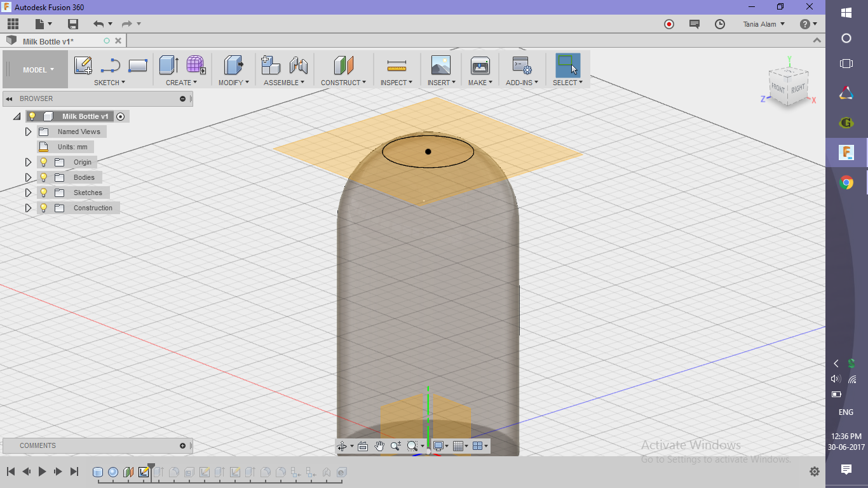
Task: Open the job status clock icon
Action: [x=720, y=24]
